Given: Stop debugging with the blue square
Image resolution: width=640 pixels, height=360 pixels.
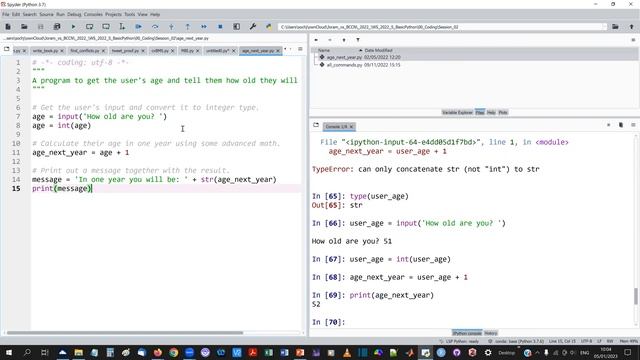Looking at the screenshot, I should pos(220,27).
